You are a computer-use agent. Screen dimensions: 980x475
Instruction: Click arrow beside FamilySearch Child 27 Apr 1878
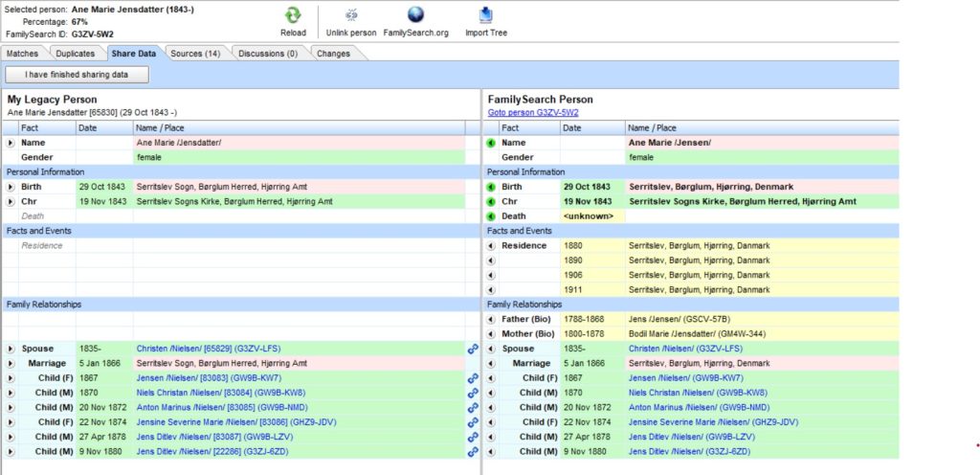coord(491,437)
